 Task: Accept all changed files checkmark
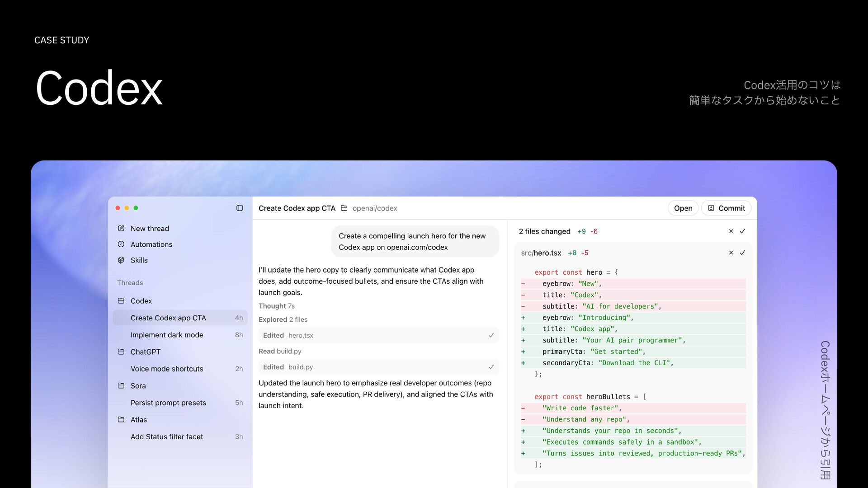tap(742, 231)
